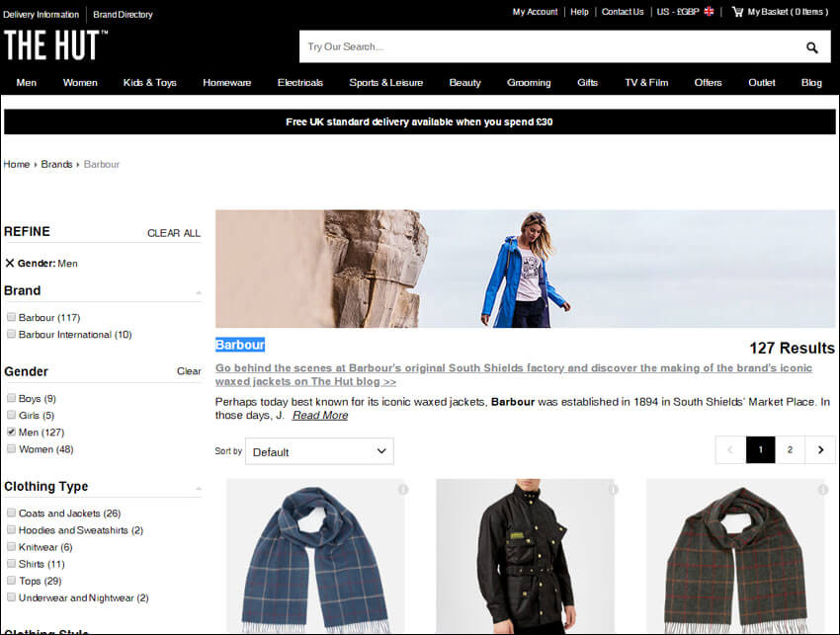Image resolution: width=840 pixels, height=635 pixels.
Task: Check the Knitwear filter
Action: (11, 547)
